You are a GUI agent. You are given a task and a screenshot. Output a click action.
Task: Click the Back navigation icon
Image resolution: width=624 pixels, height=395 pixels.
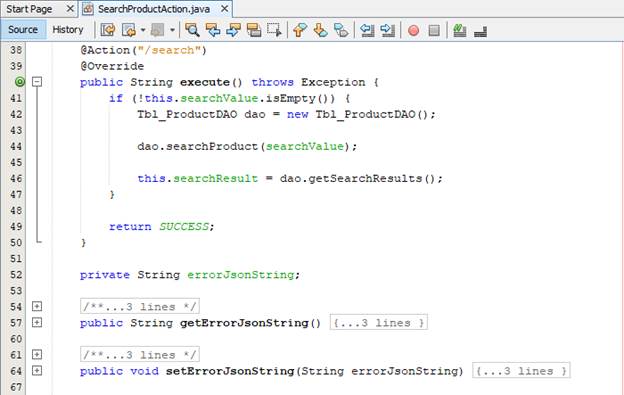point(129,30)
